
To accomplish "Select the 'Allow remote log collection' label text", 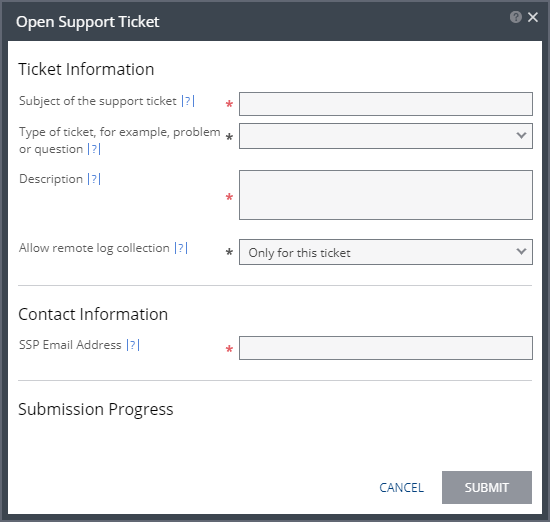I will coord(94,248).
